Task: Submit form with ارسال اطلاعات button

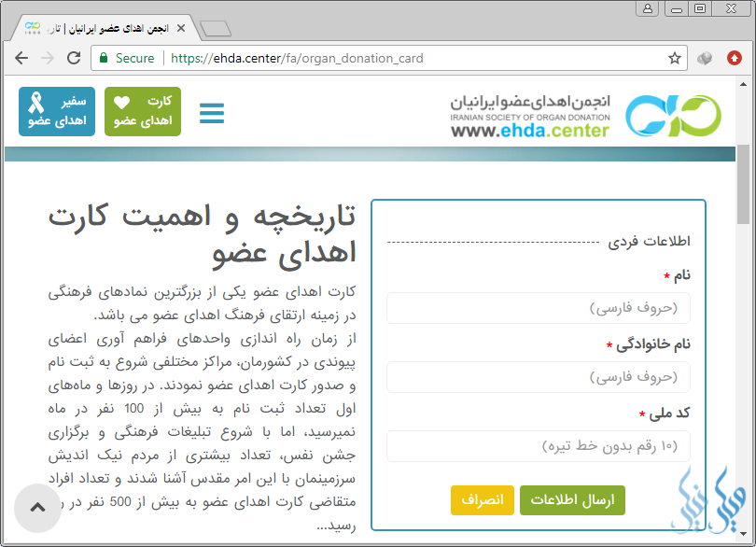Action: click(x=572, y=500)
